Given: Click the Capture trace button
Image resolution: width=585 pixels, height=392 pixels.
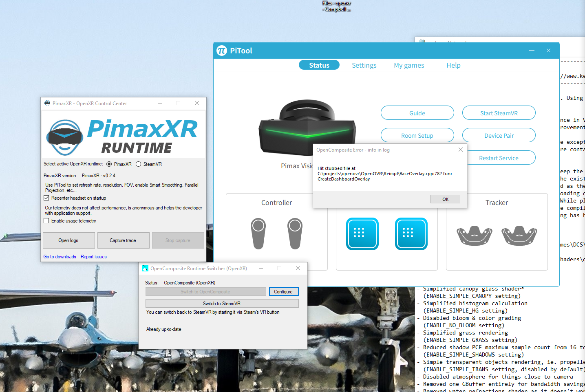Looking at the screenshot, I should 123,240.
